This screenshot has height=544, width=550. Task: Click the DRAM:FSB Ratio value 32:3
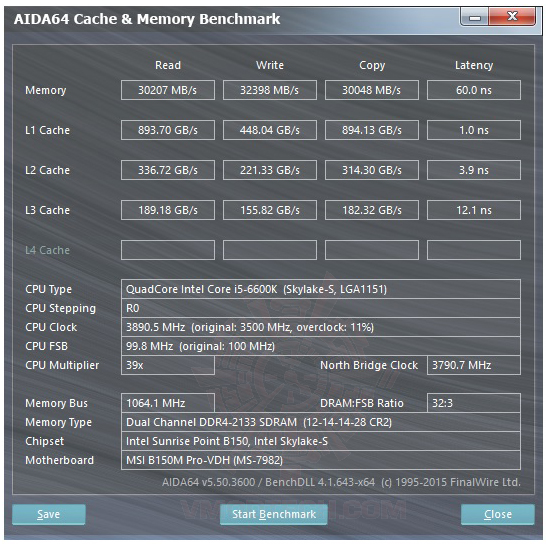474,403
